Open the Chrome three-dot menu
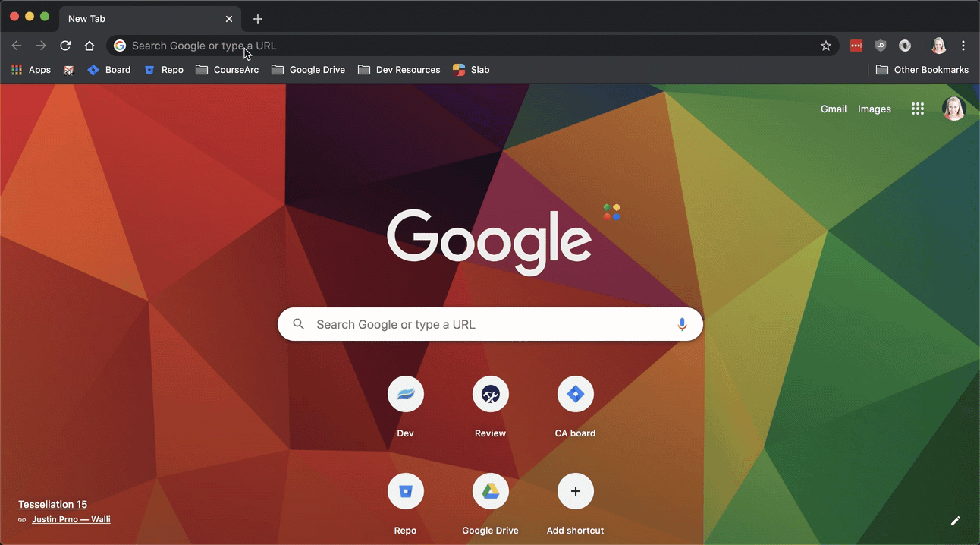The width and height of the screenshot is (980, 545). (963, 46)
